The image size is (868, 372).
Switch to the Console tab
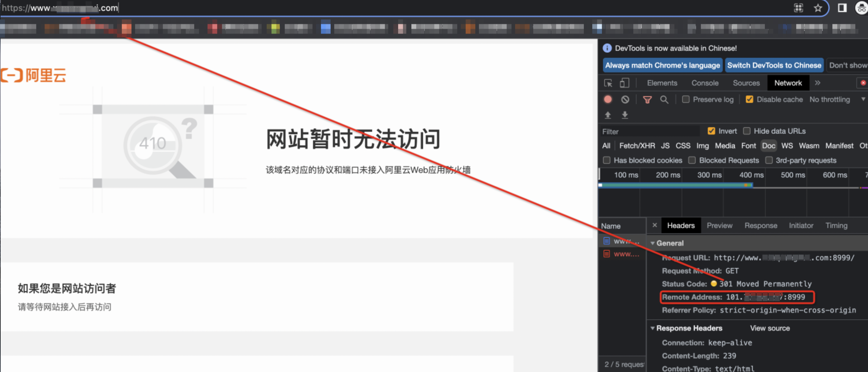[705, 83]
